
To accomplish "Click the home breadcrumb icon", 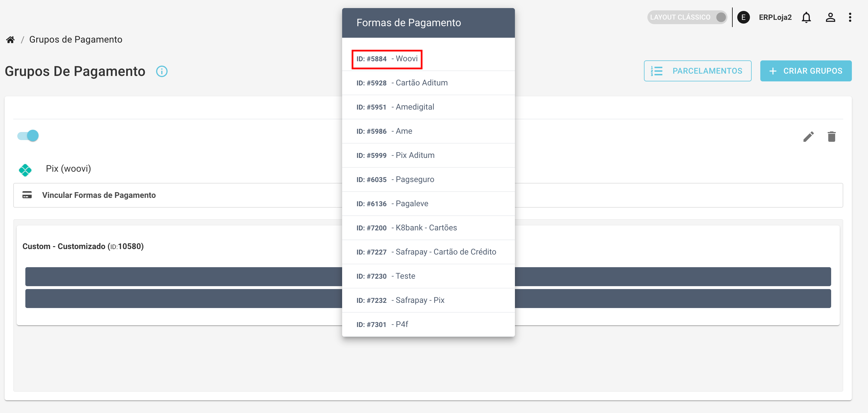I will (x=10, y=40).
